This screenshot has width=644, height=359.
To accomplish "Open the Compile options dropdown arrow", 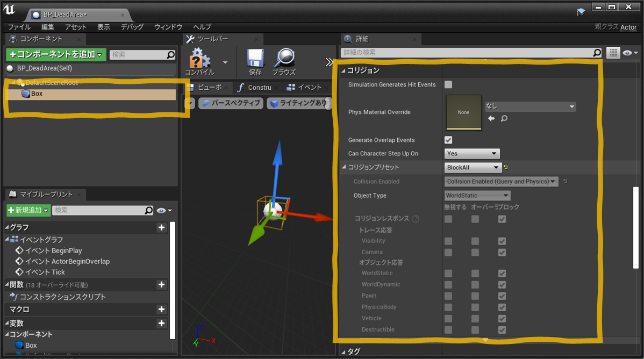I will tap(225, 62).
